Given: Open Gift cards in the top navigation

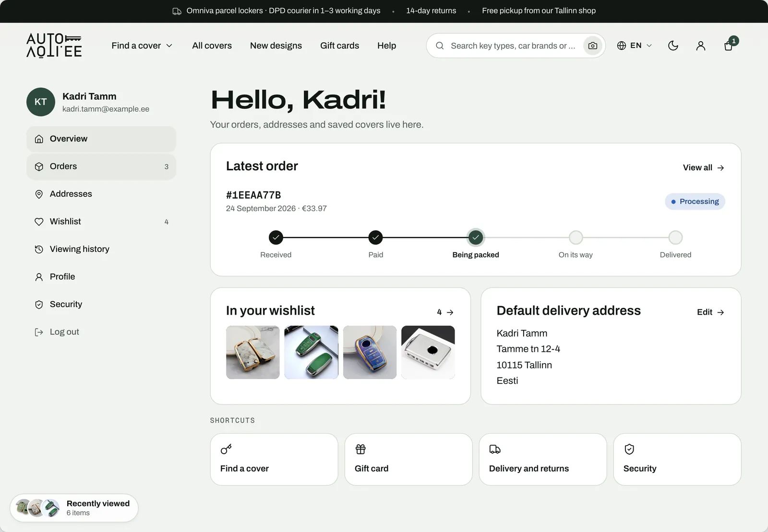Looking at the screenshot, I should click(339, 46).
